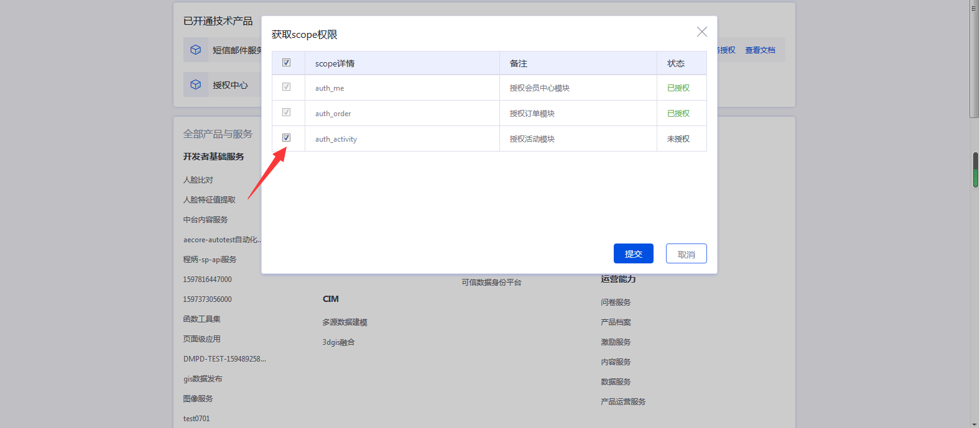
Task: Click the scope详情 column header
Action: point(335,63)
